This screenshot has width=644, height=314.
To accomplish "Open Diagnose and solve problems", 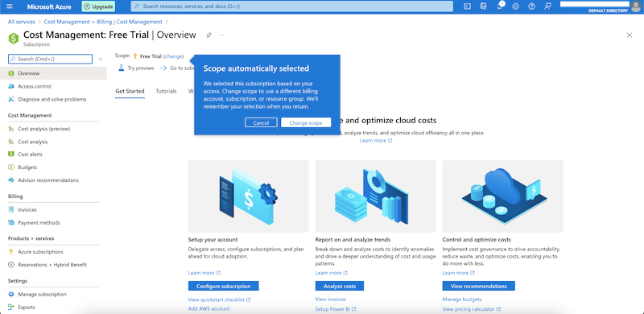I will pos(53,99).
